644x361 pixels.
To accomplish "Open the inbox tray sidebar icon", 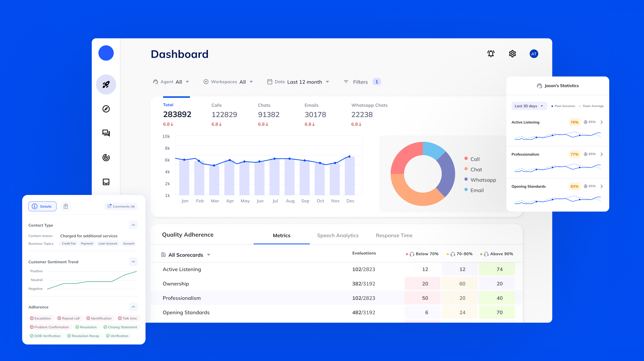I will pos(106,182).
